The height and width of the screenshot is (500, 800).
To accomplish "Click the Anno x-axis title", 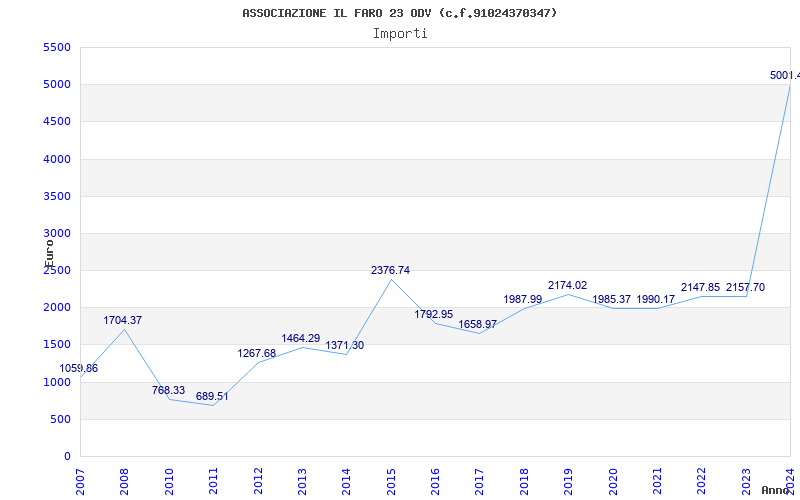I will pyautogui.click(x=776, y=490).
